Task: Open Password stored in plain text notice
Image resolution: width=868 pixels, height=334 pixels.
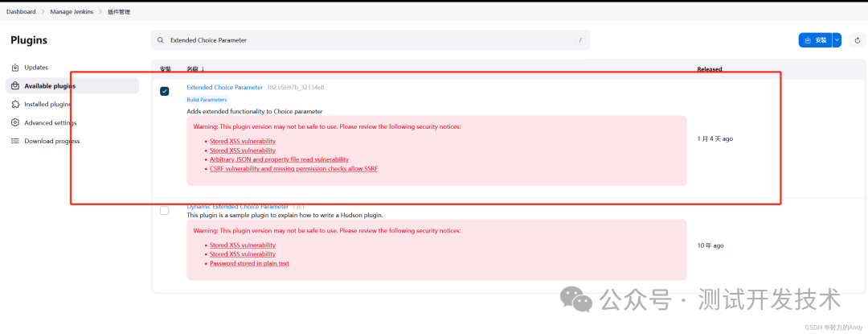Action: (249, 263)
